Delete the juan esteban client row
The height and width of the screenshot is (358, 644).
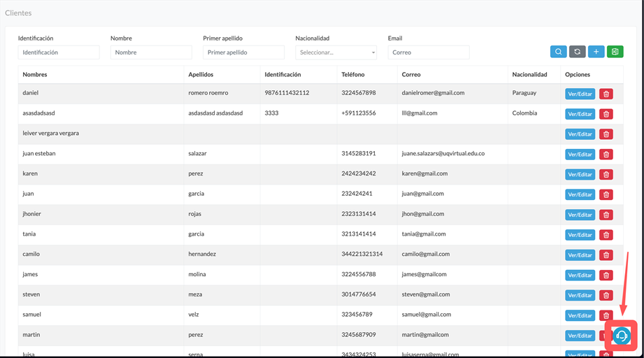[x=606, y=155]
